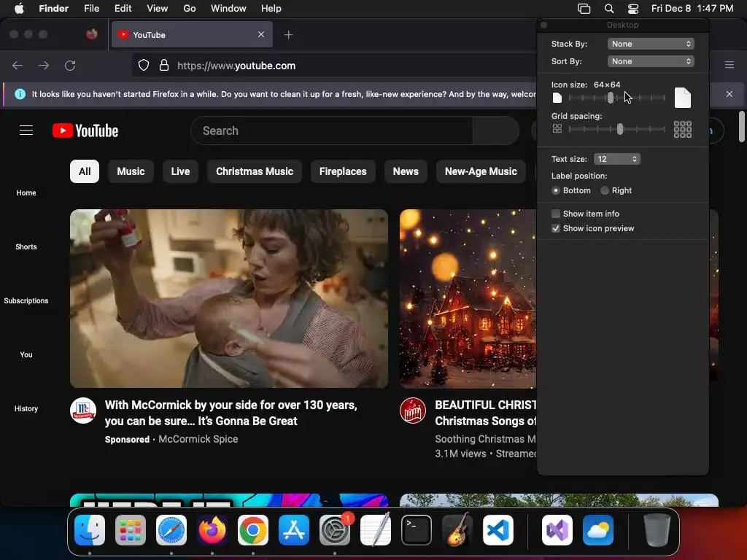Select the YouTube browser tab
This screenshot has width=747, height=560.
tap(192, 34)
